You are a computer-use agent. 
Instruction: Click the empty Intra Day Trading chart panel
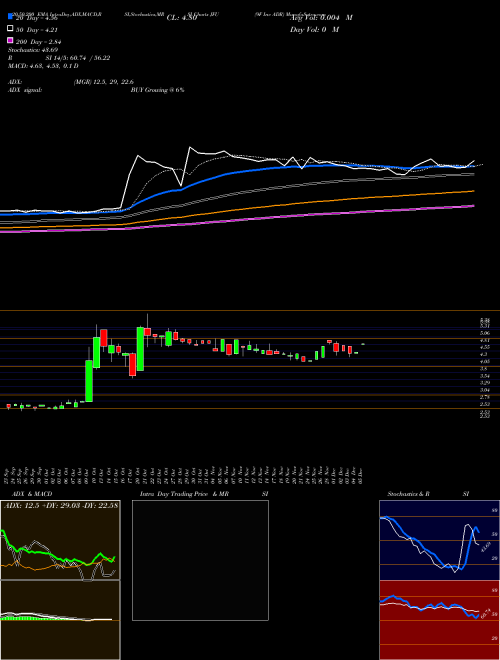(200, 560)
